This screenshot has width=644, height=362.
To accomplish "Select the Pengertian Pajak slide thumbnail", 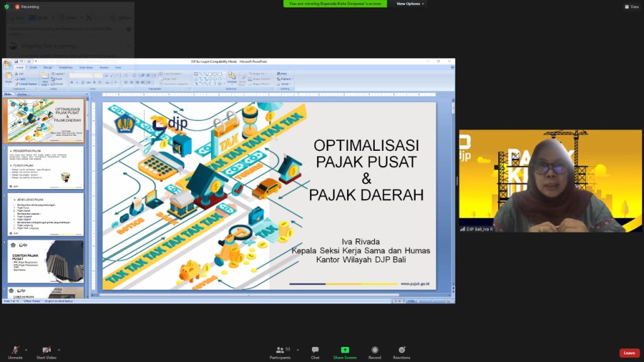I will point(44,168).
